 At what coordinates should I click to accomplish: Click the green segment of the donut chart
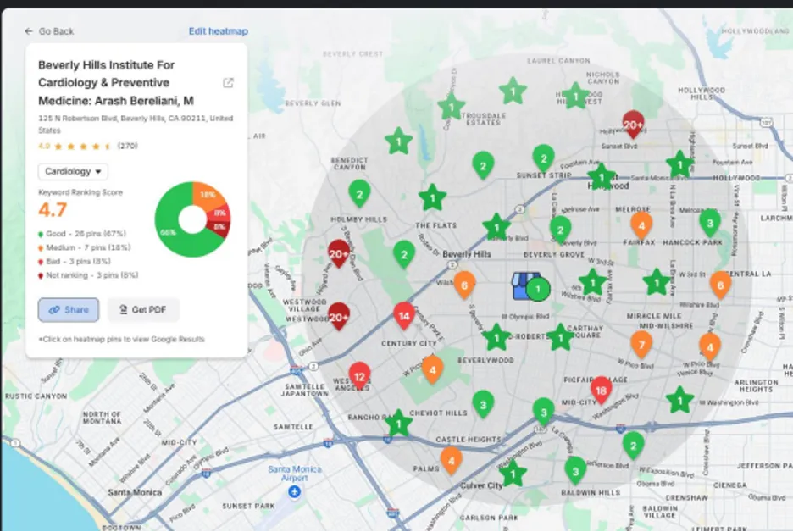tap(172, 233)
